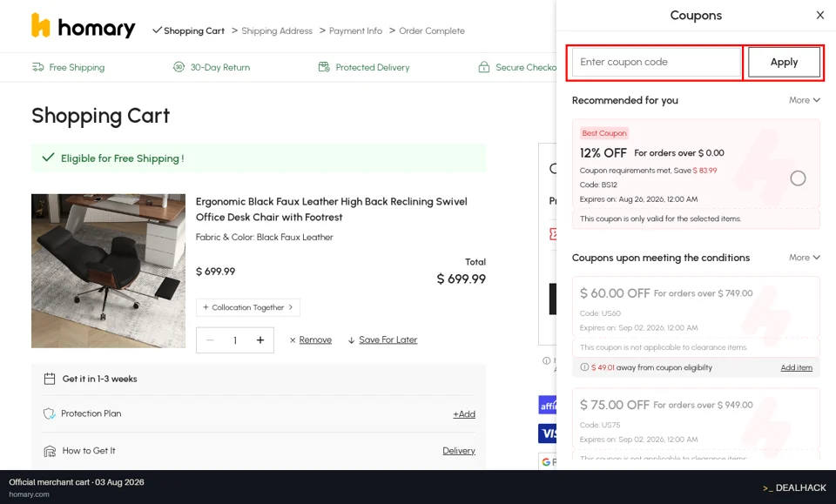Click the 'Code: US60' text
This screenshot has width=836, height=504.
(x=600, y=313)
